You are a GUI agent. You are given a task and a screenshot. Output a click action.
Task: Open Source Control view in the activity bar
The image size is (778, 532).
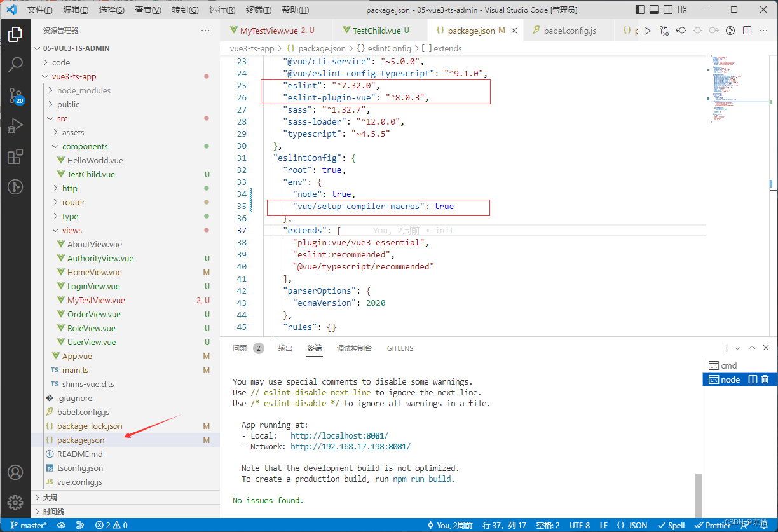(x=16, y=95)
